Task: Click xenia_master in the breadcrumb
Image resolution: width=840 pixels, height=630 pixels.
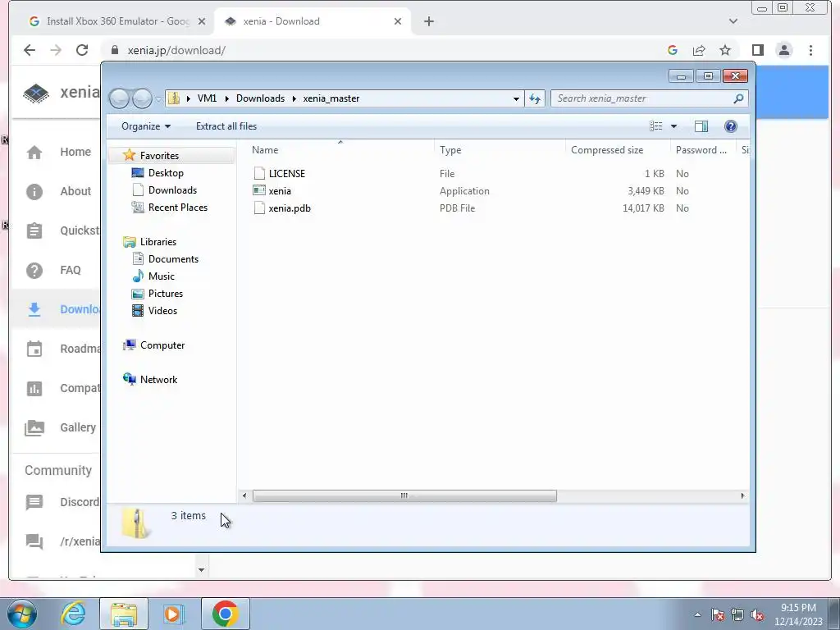Action: 331,98
